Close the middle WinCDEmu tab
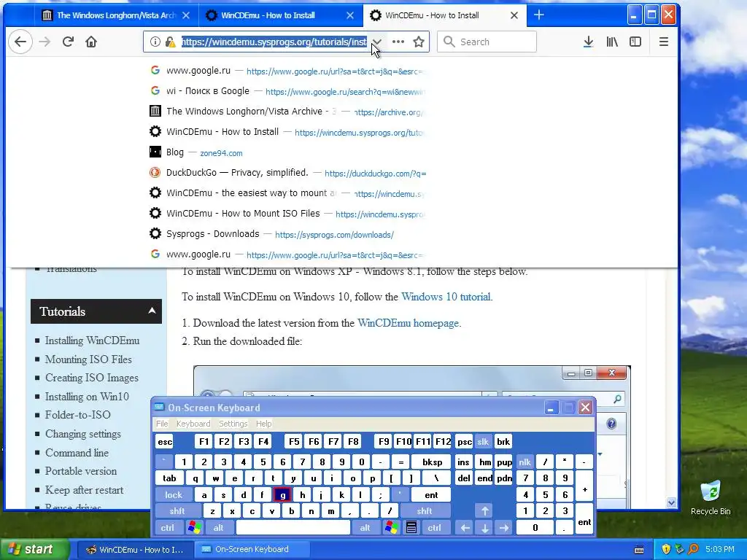This screenshot has height=560, width=747. [x=350, y=15]
